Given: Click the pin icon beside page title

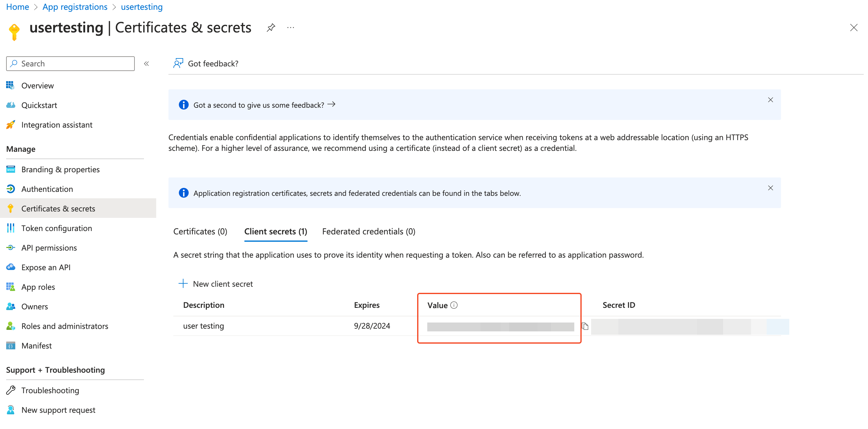Looking at the screenshot, I should [x=271, y=28].
